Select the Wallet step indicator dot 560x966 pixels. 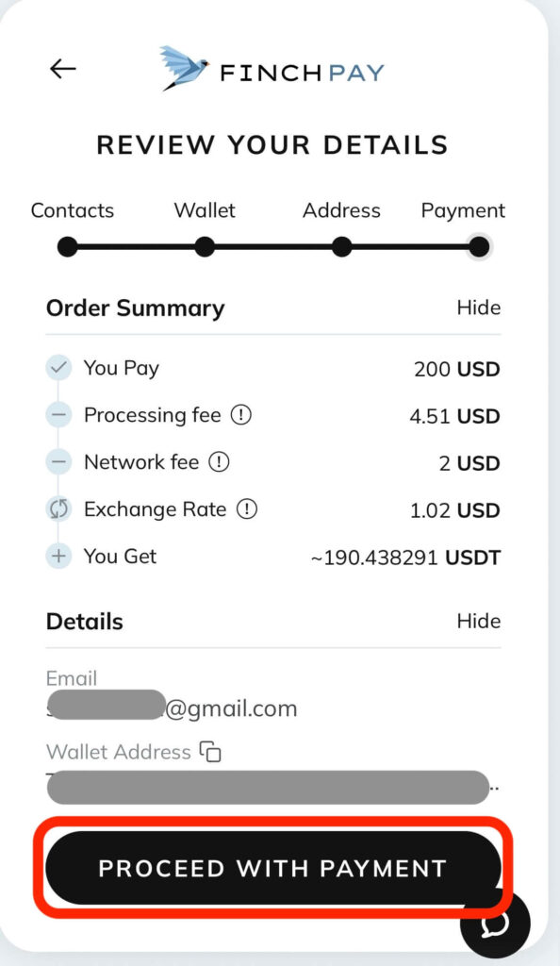(204, 246)
